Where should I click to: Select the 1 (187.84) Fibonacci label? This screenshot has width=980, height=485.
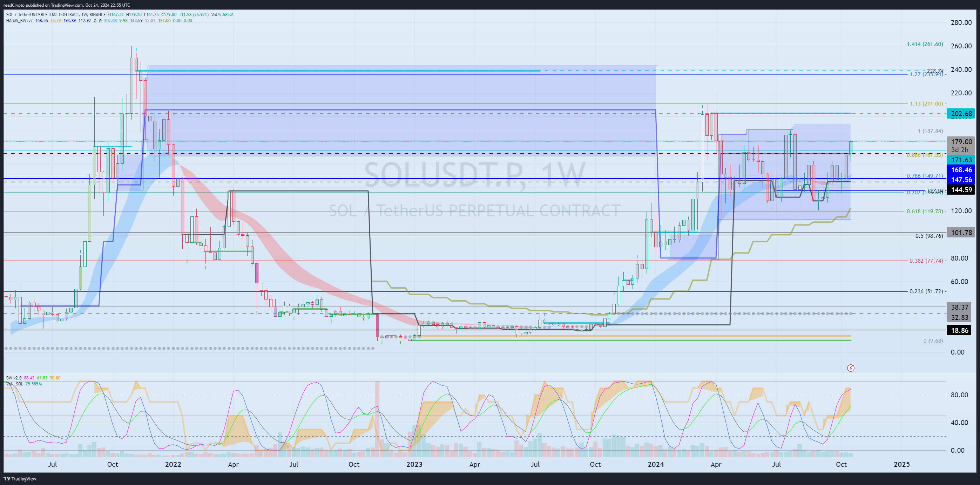click(930, 131)
